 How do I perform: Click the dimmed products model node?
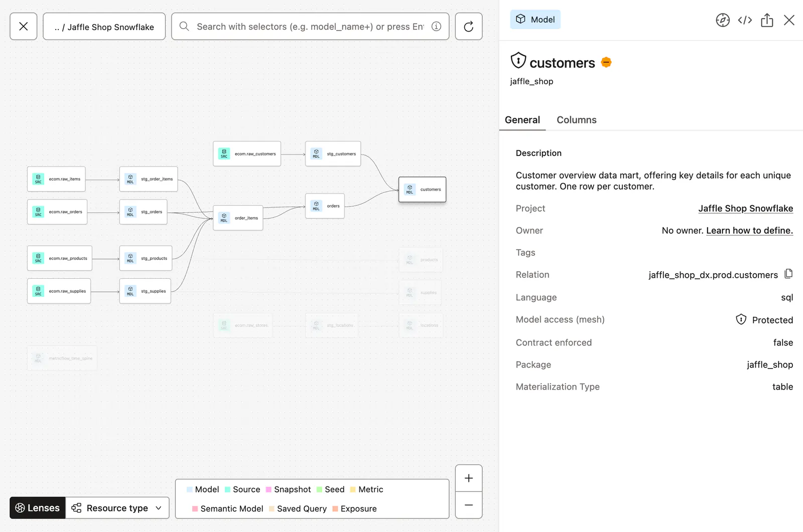(421, 260)
